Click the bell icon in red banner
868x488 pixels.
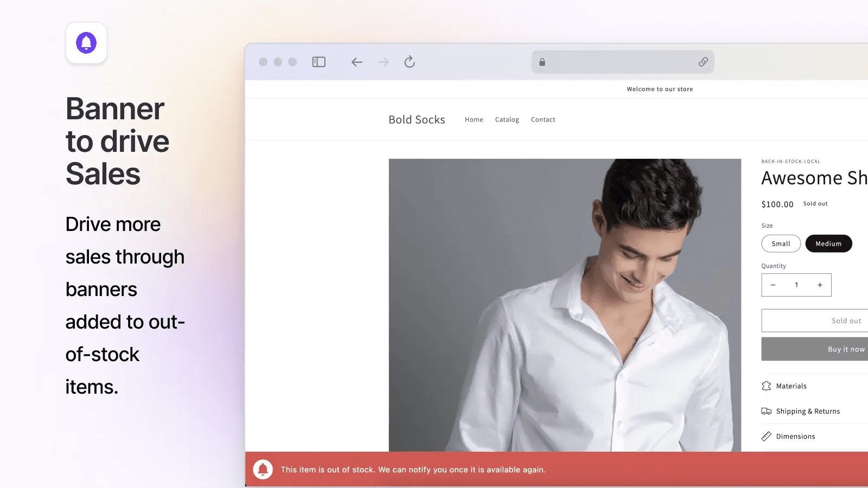[x=263, y=470]
